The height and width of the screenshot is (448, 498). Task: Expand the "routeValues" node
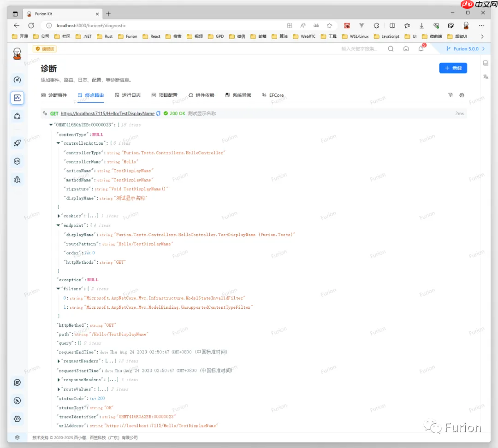pyautogui.click(x=59, y=389)
